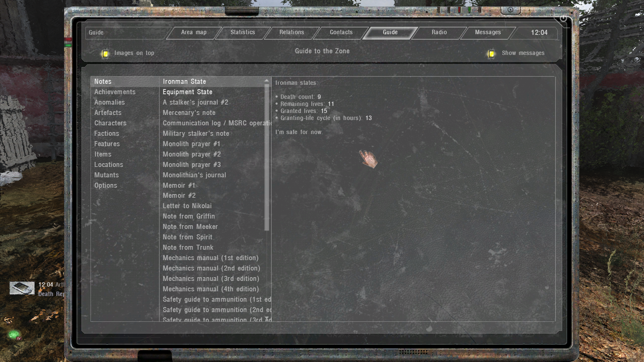
Task: Open the Messages tab
Action: pos(488,33)
